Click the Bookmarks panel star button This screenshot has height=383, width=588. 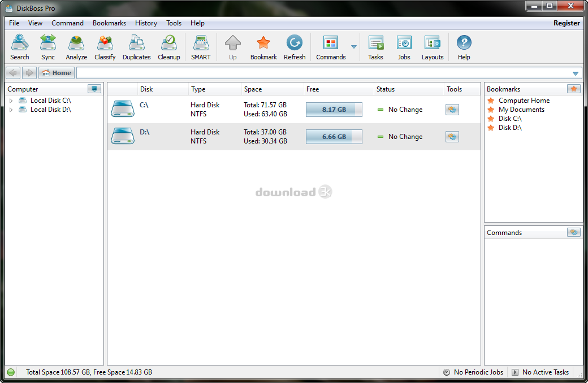point(574,89)
